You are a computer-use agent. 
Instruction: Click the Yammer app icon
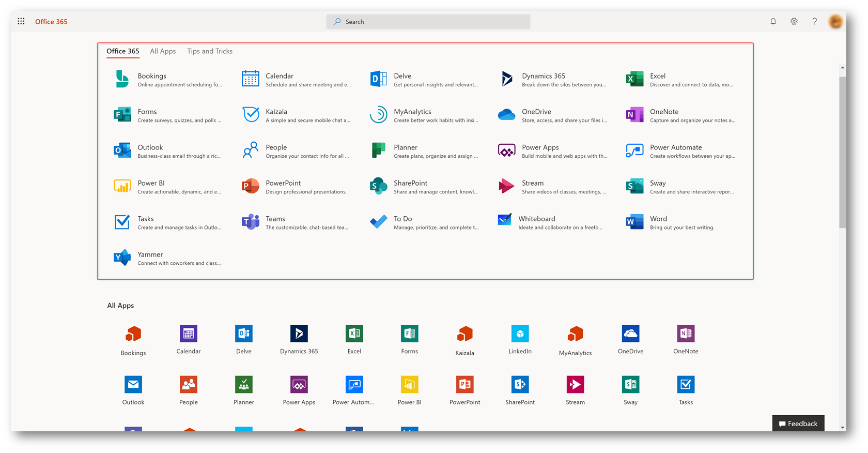pos(122,258)
